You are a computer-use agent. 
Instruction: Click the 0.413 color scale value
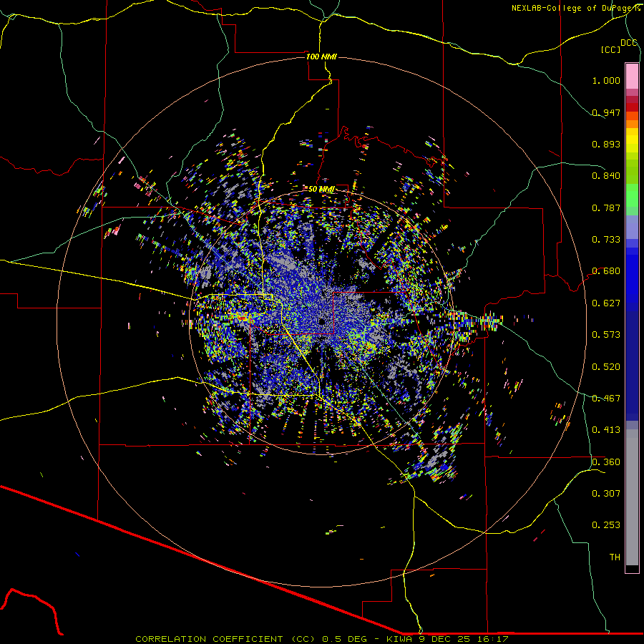pos(606,430)
